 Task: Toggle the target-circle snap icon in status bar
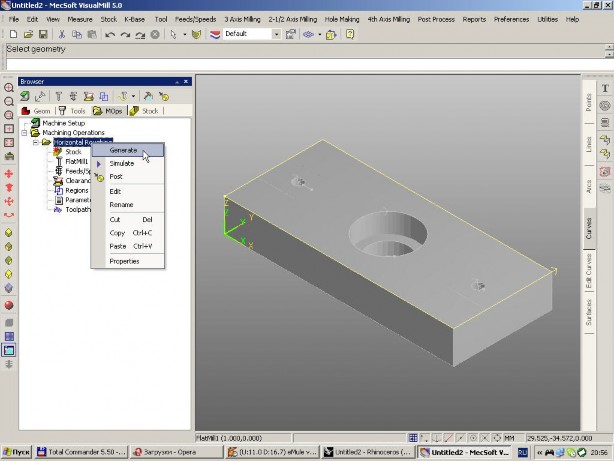(497, 438)
